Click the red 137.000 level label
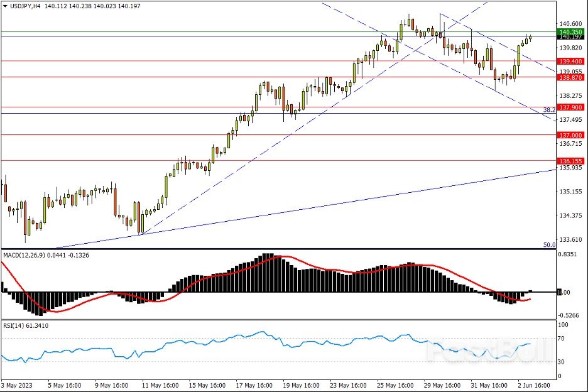This screenshot has height=392, width=588. coord(571,135)
